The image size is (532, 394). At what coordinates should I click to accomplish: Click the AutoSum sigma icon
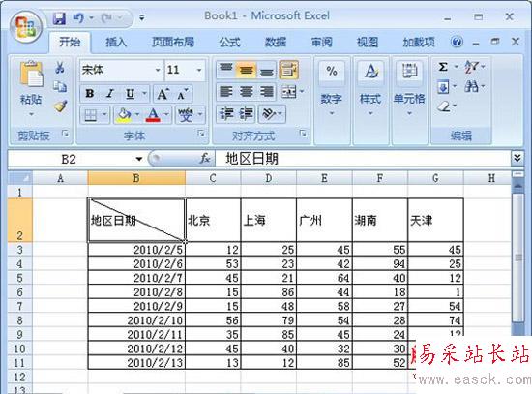pyautogui.click(x=443, y=67)
